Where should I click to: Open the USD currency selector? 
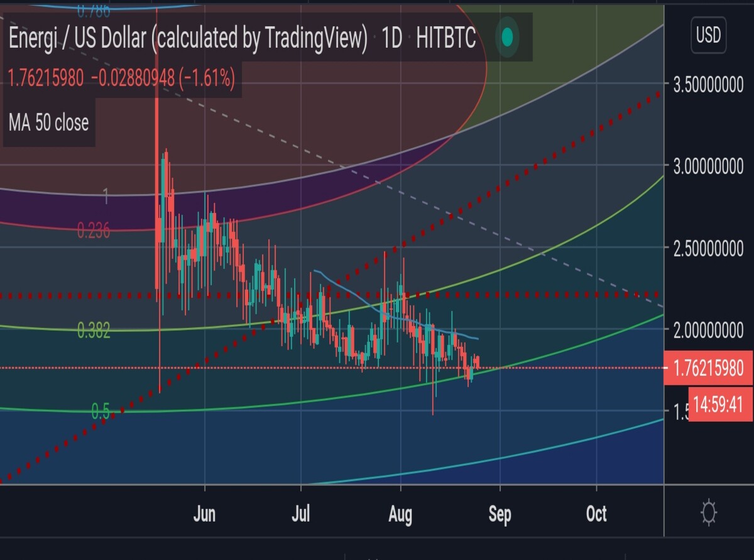pyautogui.click(x=708, y=35)
